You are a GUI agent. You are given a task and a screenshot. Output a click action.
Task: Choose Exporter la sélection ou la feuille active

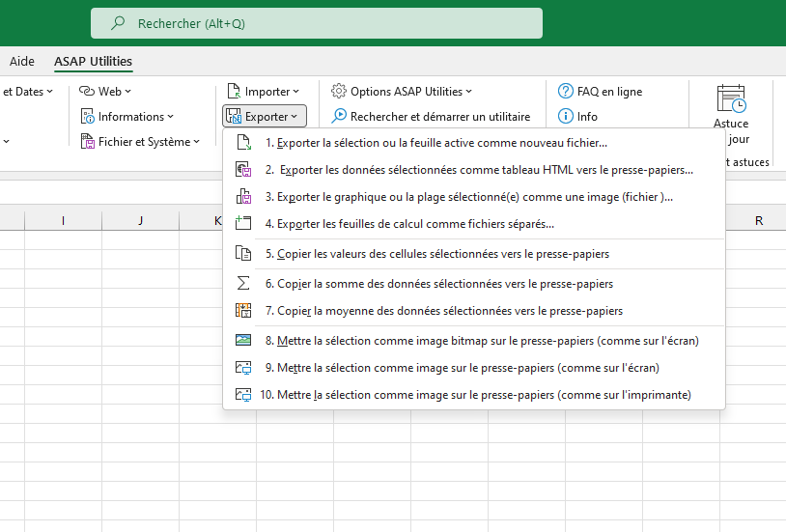click(x=474, y=143)
